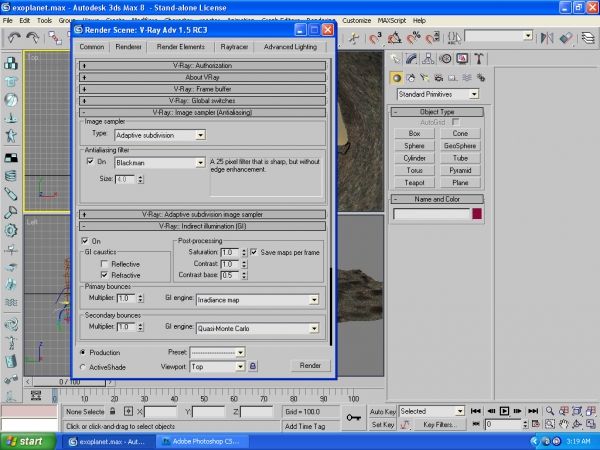
Task: Enable Reflective GI caustics checkbox
Action: [104, 264]
